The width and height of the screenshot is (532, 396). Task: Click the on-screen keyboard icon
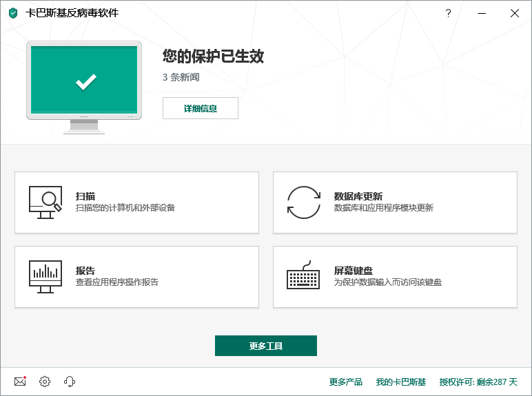click(304, 276)
